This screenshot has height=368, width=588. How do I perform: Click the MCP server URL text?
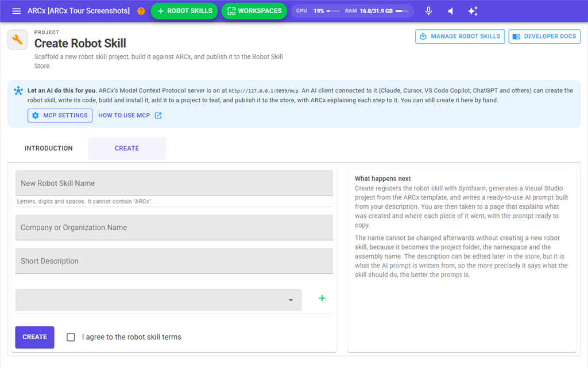point(264,90)
